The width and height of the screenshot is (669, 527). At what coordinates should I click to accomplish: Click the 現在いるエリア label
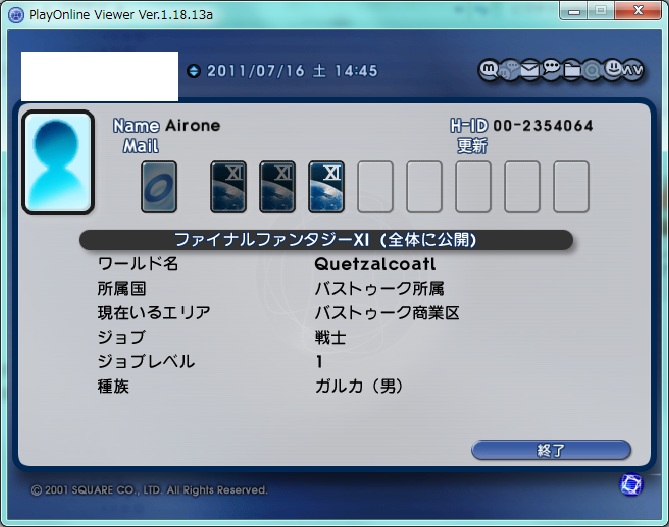[x=154, y=313]
